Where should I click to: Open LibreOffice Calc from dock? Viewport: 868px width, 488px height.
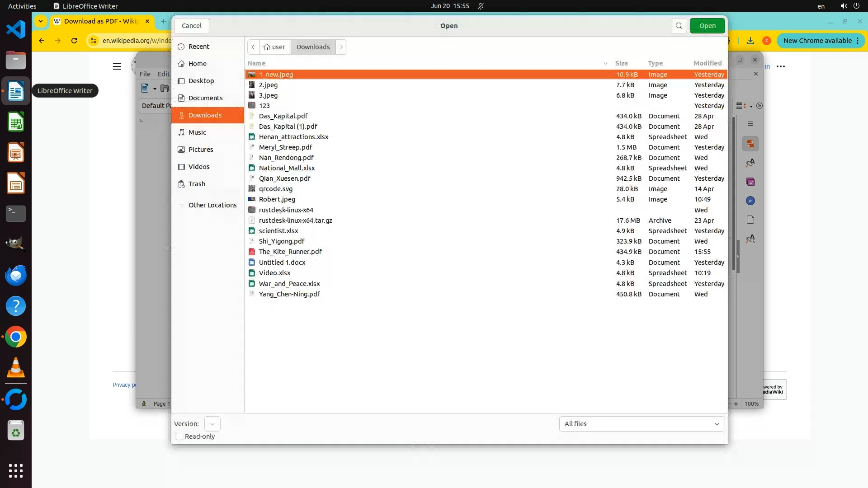point(16,122)
